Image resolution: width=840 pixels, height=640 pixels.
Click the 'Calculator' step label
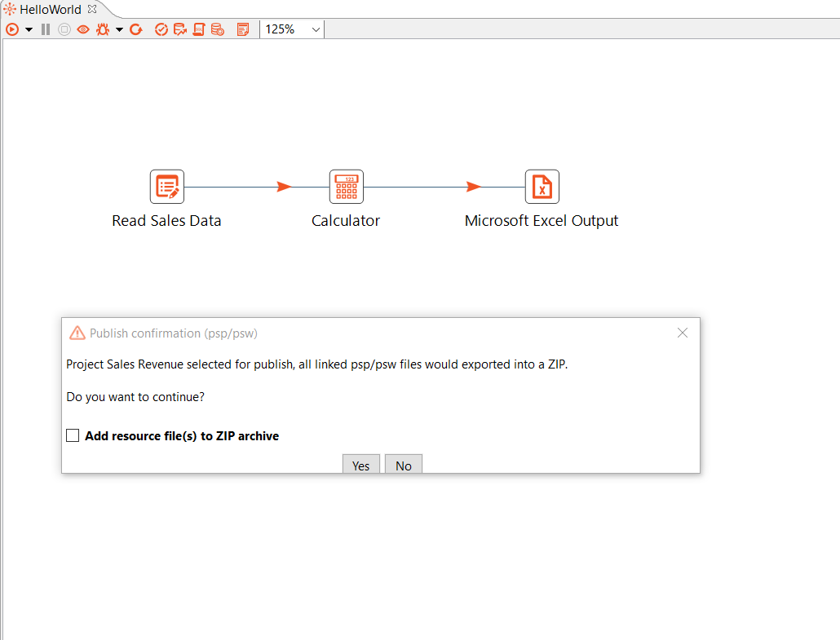pyautogui.click(x=346, y=221)
